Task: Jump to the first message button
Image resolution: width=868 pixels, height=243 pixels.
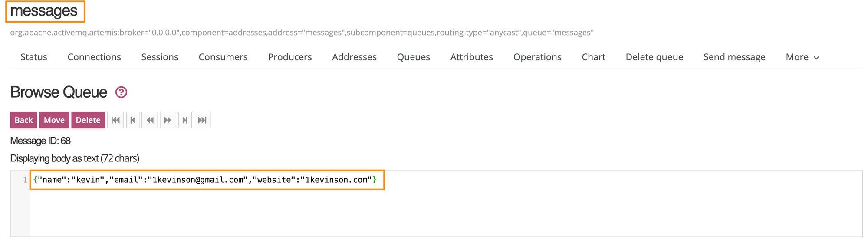Action: (115, 120)
